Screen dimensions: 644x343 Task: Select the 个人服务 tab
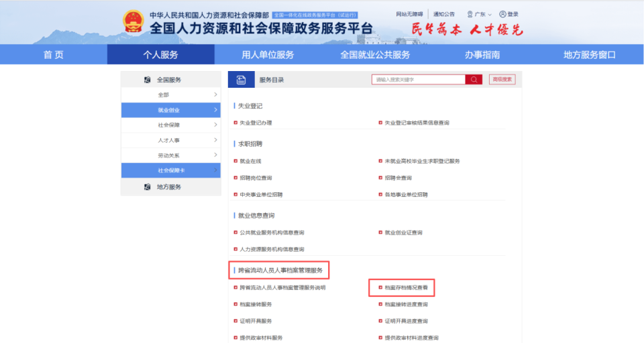[x=160, y=54]
